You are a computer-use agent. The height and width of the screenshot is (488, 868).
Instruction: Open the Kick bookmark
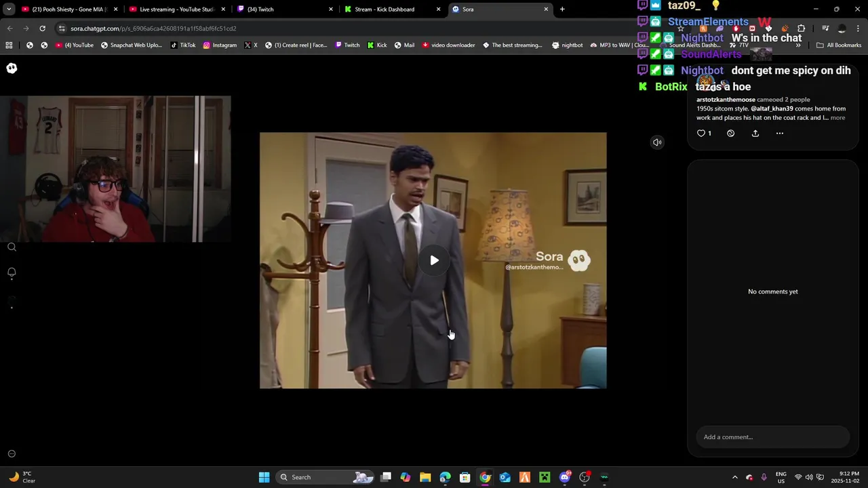tap(377, 45)
